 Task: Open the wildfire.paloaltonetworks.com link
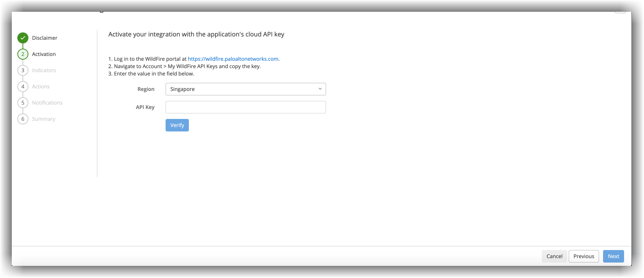[233, 59]
